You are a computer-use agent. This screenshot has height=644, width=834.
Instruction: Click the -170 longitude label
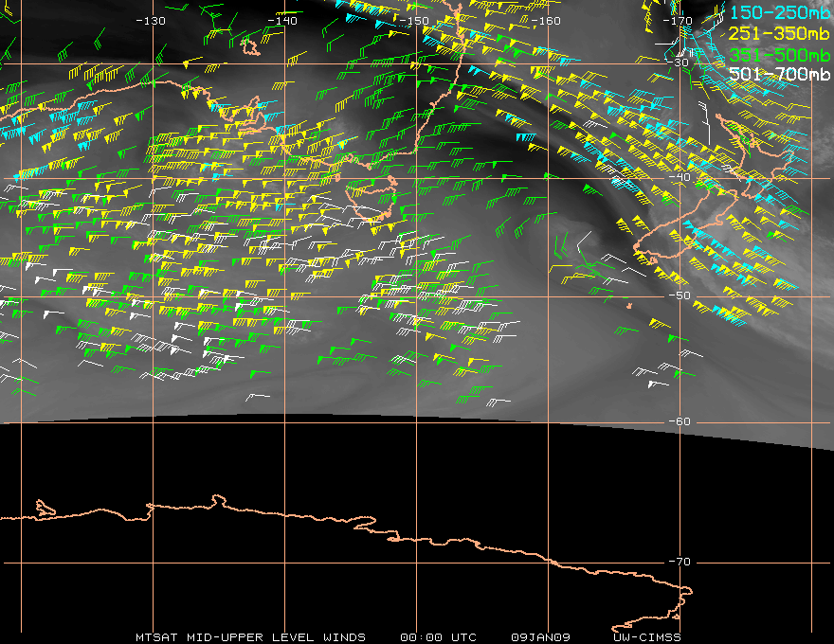pyautogui.click(x=677, y=21)
